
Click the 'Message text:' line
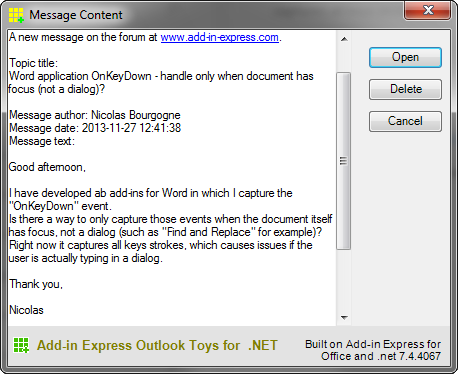click(x=42, y=141)
